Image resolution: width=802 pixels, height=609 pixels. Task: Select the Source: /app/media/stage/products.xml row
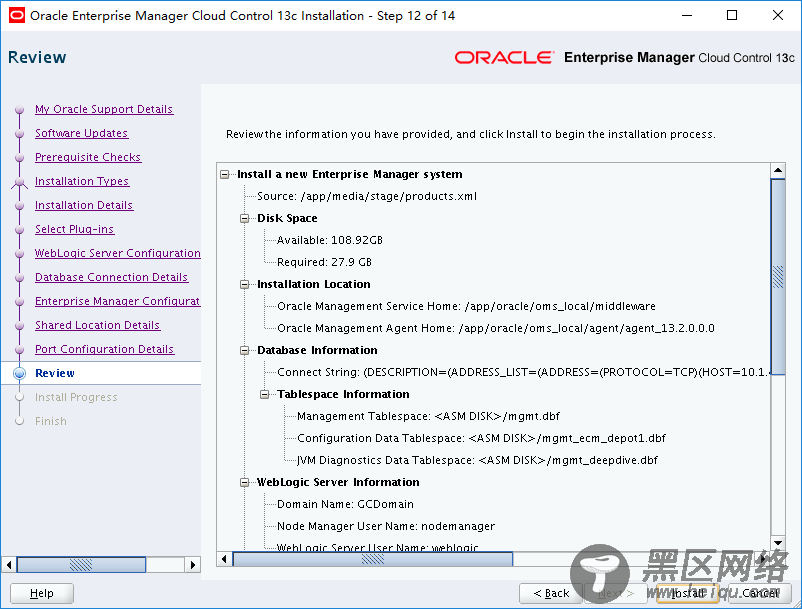[x=367, y=196]
